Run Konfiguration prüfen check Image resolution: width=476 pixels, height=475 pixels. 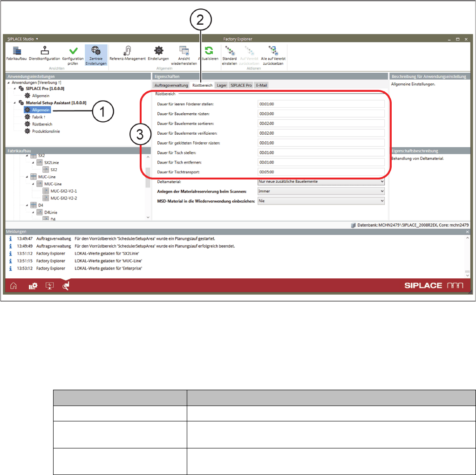click(73, 55)
